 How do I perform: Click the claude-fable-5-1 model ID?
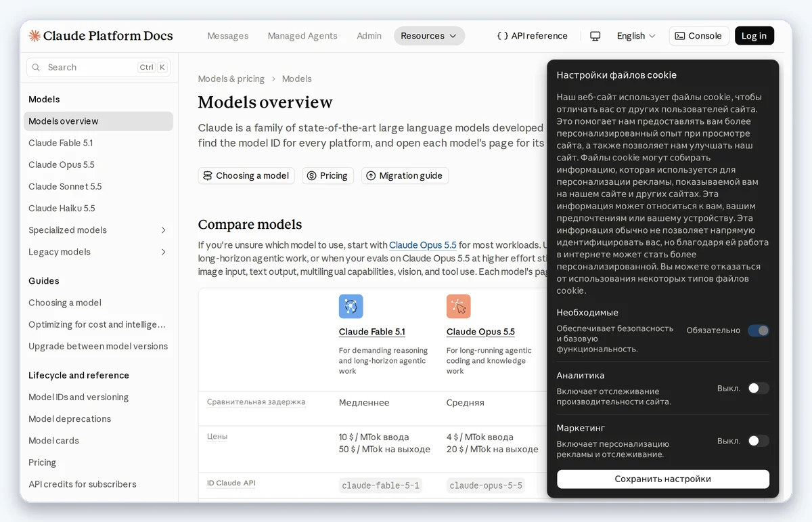pos(380,485)
